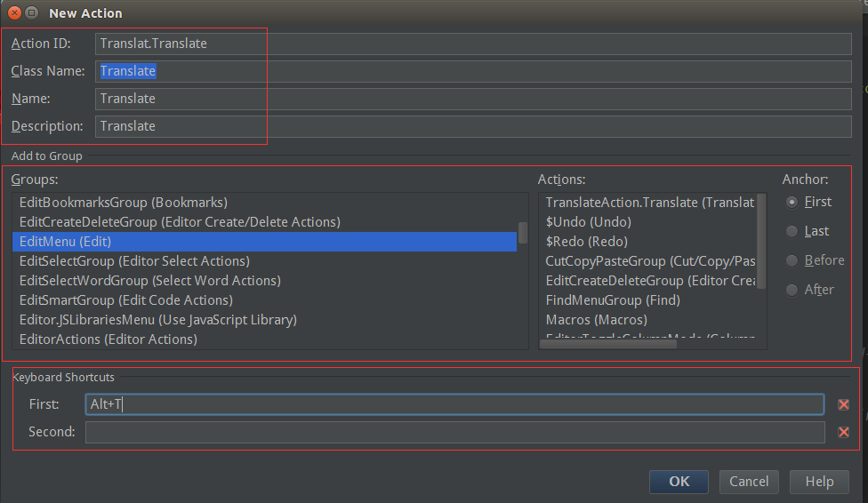This screenshot has height=503, width=868.
Task: Focus the Action ID text field
Action: (x=473, y=44)
